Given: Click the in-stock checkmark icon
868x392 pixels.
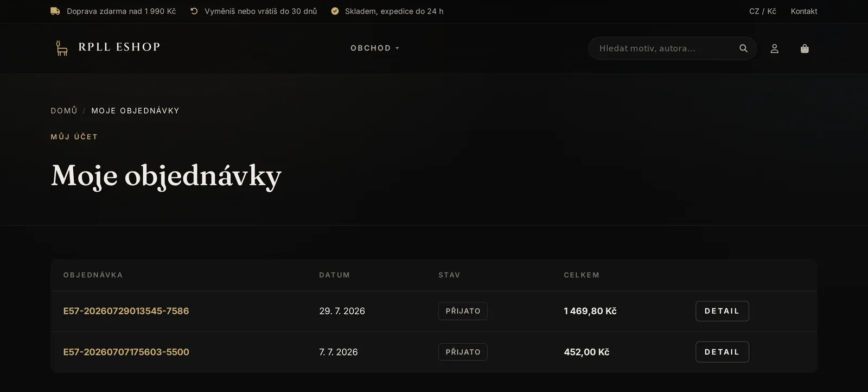Looking at the screenshot, I should tap(335, 11).
